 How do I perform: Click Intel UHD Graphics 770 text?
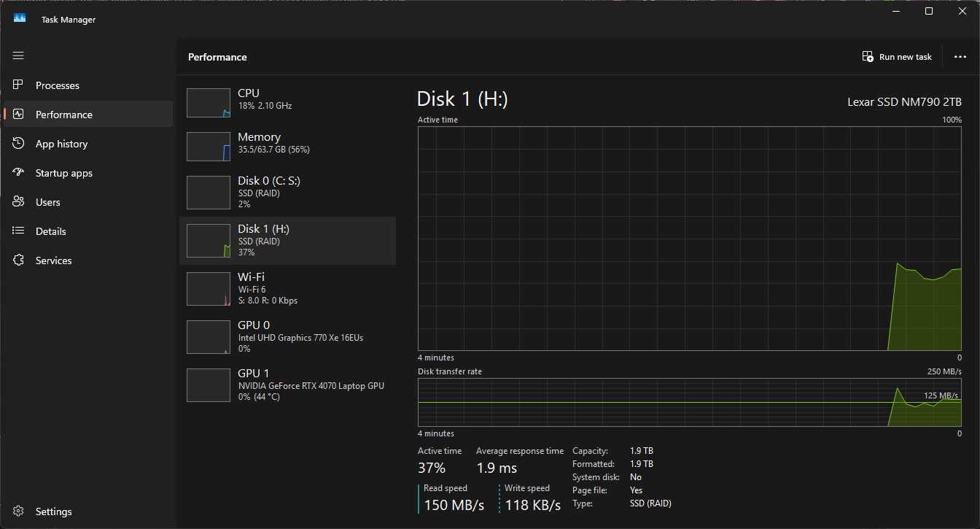[300, 338]
